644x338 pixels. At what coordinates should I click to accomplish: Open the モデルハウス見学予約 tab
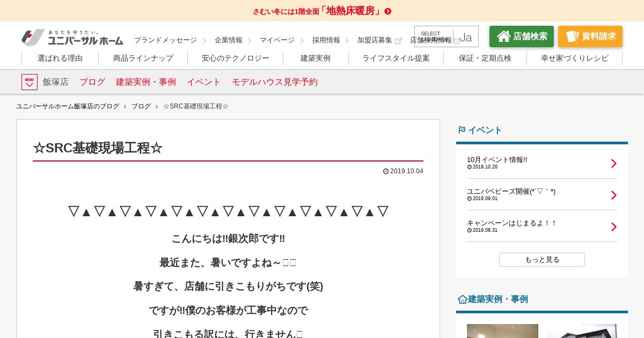point(275,82)
